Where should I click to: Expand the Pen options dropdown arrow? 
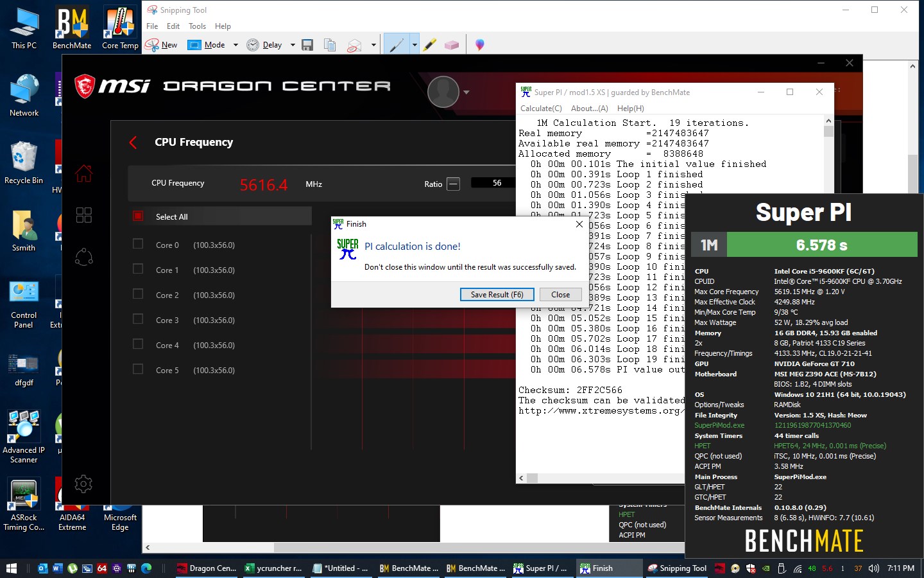tap(415, 45)
